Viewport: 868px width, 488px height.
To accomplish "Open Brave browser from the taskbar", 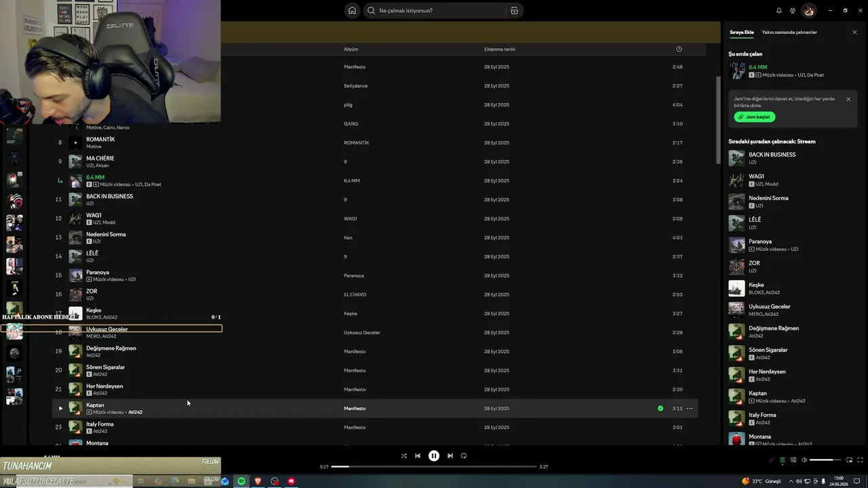I will (x=258, y=481).
